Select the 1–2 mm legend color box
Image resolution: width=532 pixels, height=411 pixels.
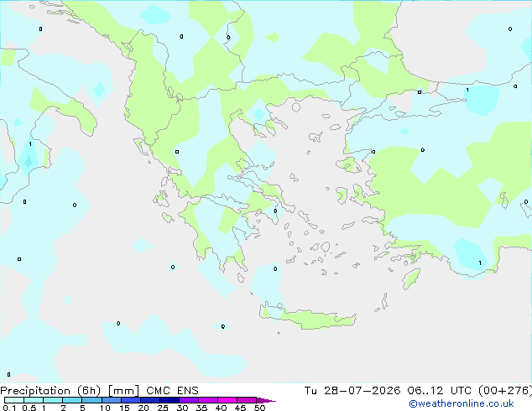tap(53, 400)
